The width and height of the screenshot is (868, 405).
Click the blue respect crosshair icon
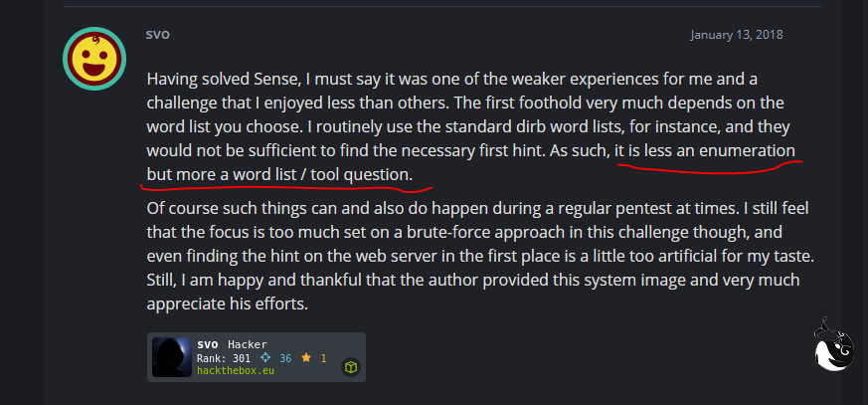265,357
